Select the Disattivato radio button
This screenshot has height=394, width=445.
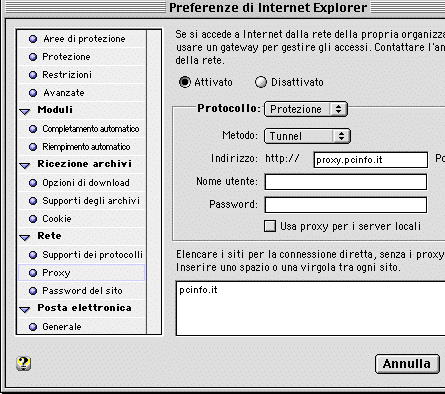tap(261, 82)
